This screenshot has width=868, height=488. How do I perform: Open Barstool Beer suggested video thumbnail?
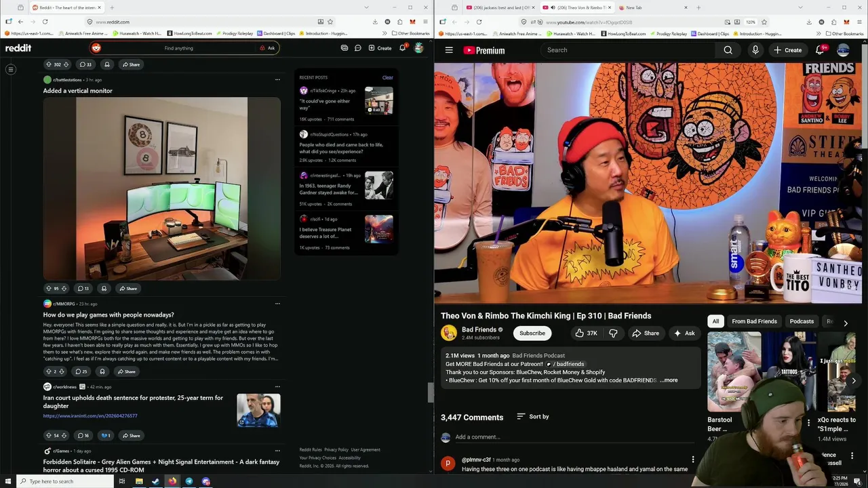734,371
